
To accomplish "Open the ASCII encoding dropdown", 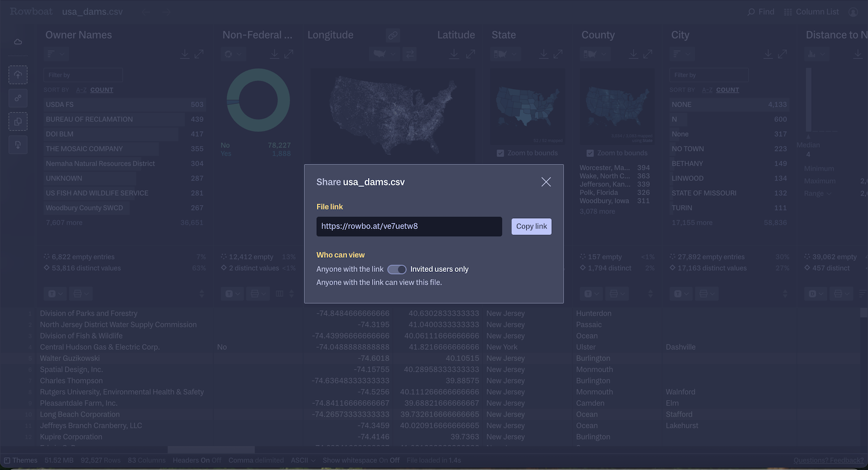I will [303, 460].
